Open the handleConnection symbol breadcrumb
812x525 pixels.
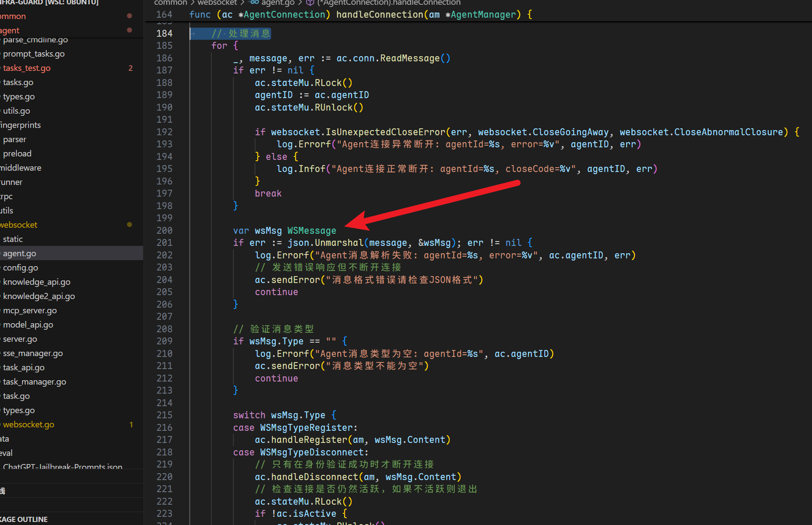point(389,3)
